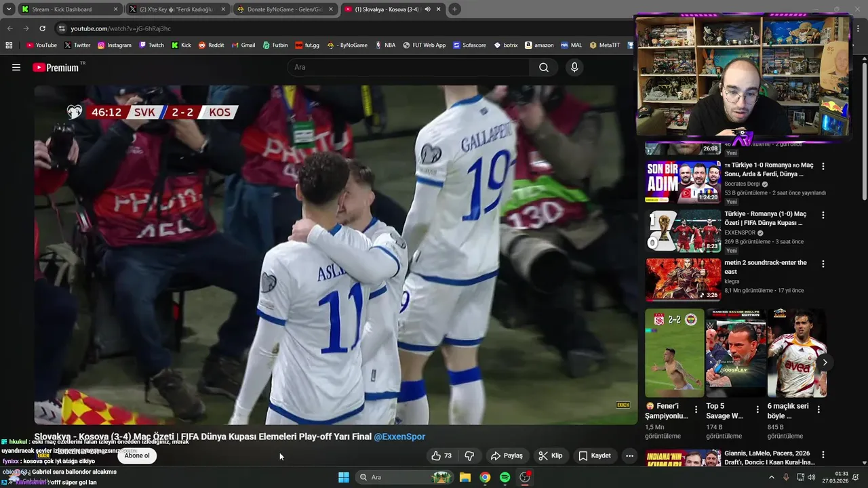The height and width of the screenshot is (488, 868).
Task: Show hidden system tray icons
Action: 771,477
